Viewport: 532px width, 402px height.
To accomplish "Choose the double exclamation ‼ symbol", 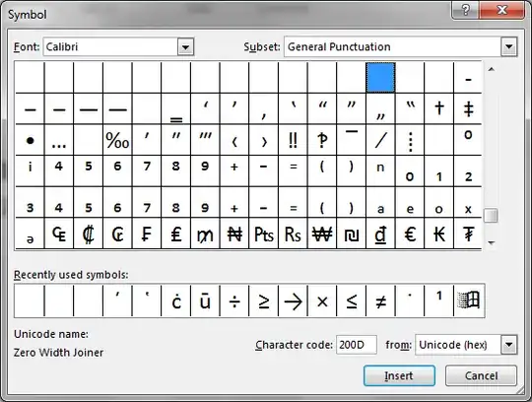I will point(293,140).
